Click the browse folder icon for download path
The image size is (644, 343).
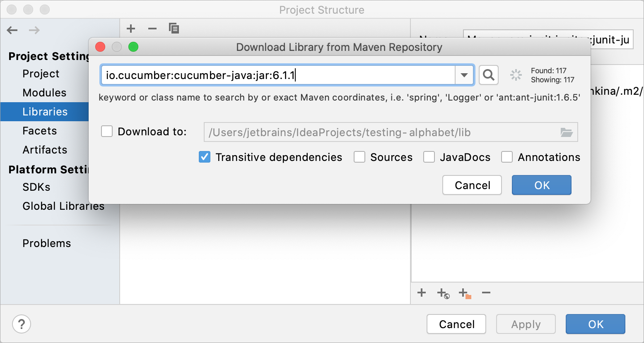(567, 132)
